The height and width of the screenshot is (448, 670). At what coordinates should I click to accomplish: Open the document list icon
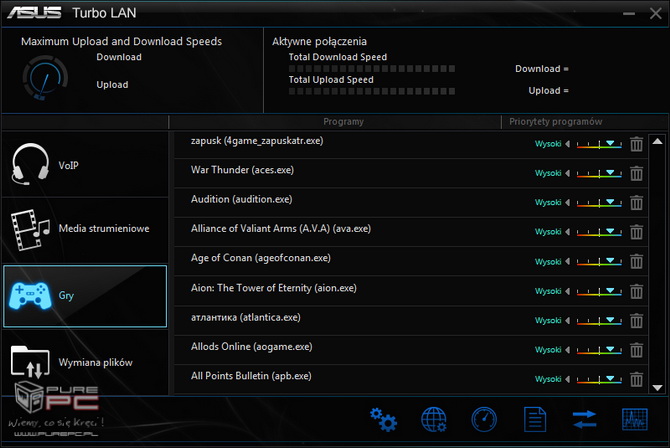(x=535, y=420)
